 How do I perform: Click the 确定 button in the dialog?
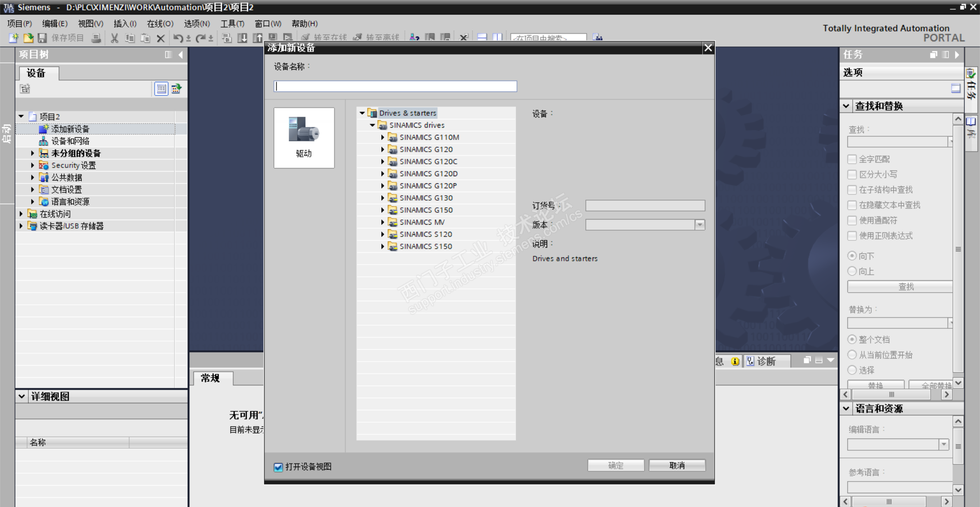(616, 466)
